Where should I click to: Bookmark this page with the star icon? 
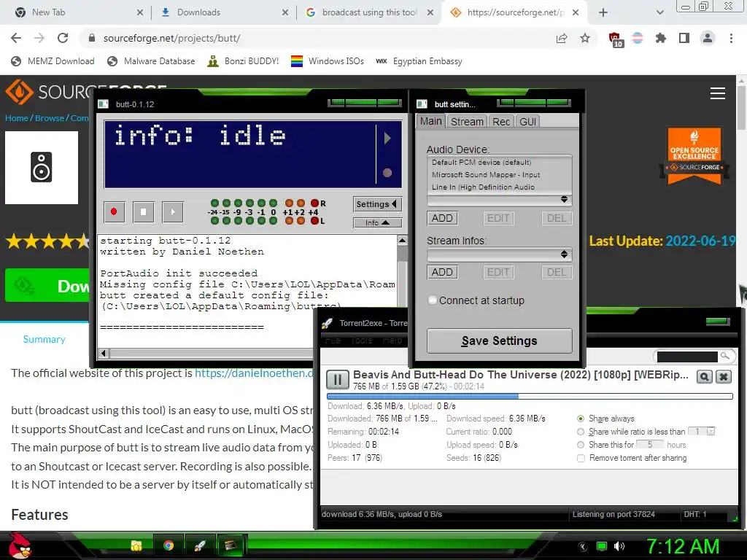pos(585,38)
